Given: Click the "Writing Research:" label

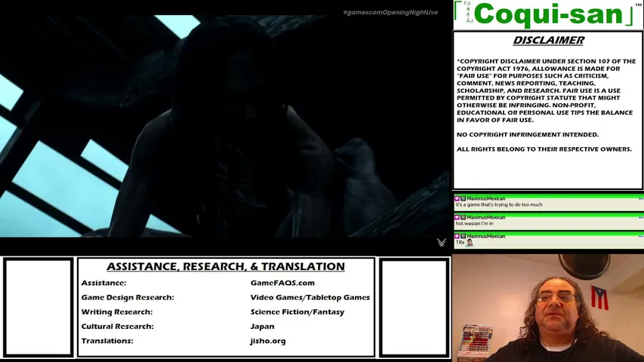Looking at the screenshot, I should (117, 312).
